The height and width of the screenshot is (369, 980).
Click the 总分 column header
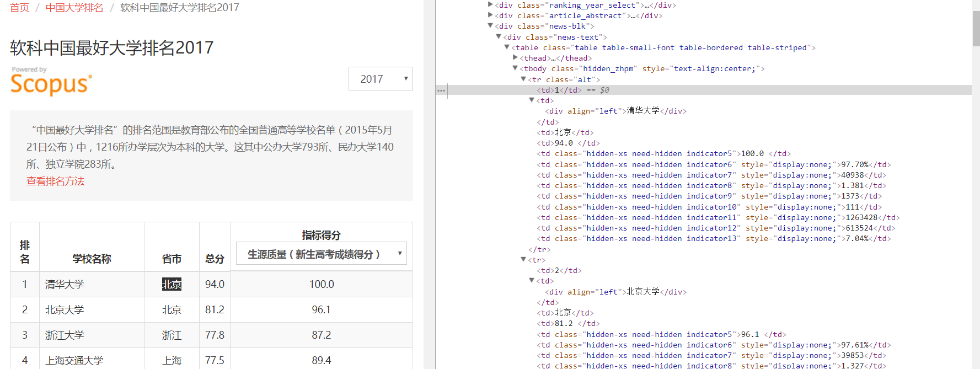point(215,259)
